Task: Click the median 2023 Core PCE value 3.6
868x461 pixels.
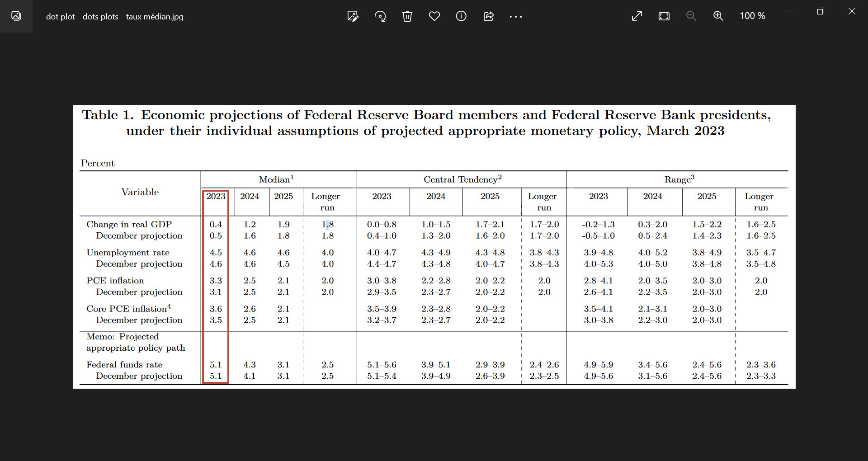Action: tap(216, 309)
